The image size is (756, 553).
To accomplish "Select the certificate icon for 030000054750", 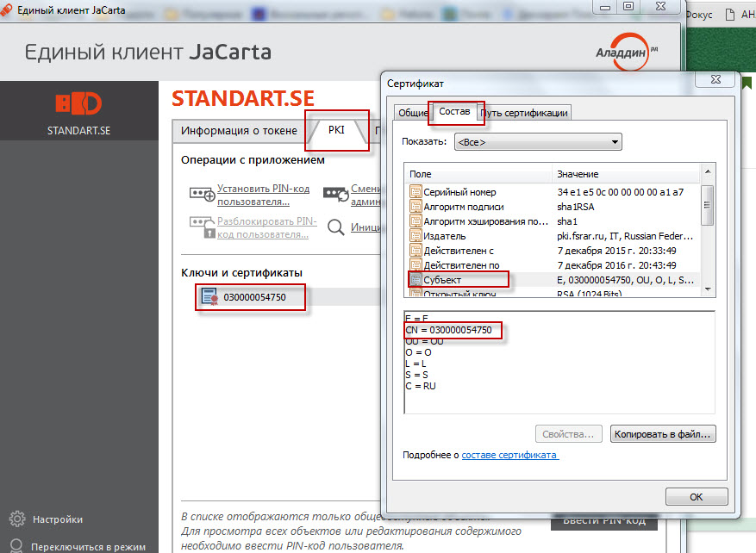I will tap(209, 296).
